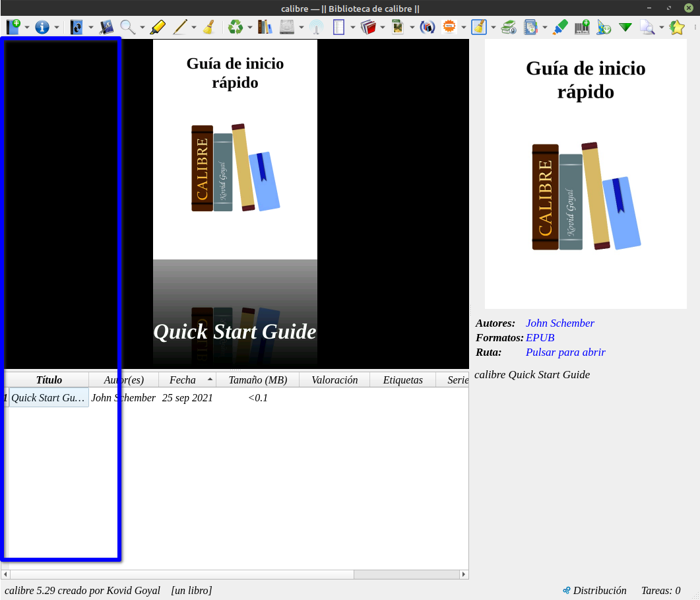
Task: Expand the framed broom dropdown arrow
Action: click(493, 28)
